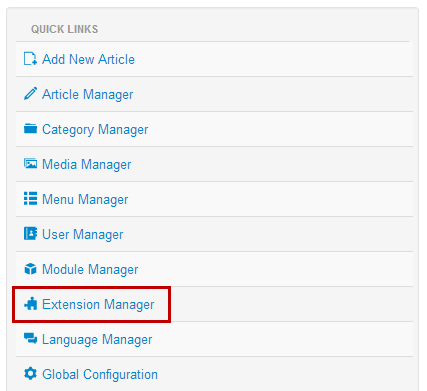This screenshot has height=391, width=427.
Task: Click the Add New Article page-plus icon
Action: point(30,59)
